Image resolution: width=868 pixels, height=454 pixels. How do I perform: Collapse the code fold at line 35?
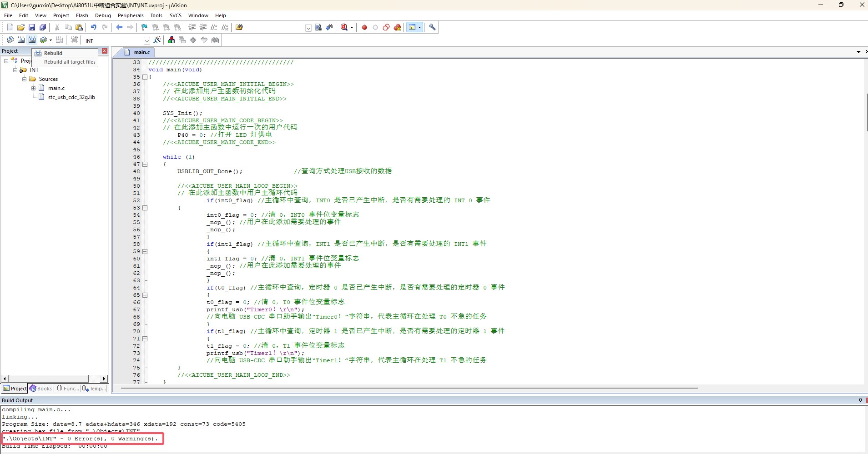[x=145, y=77]
